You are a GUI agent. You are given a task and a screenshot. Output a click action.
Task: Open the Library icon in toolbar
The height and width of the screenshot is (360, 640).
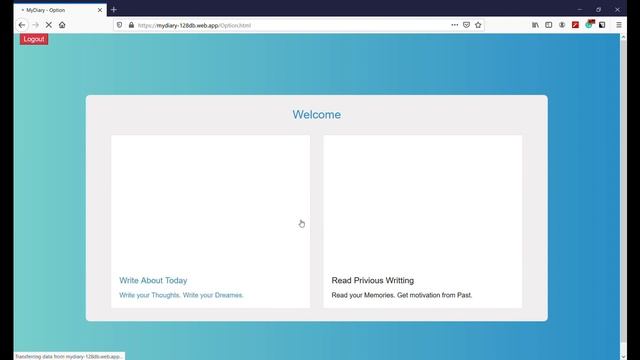pos(535,25)
